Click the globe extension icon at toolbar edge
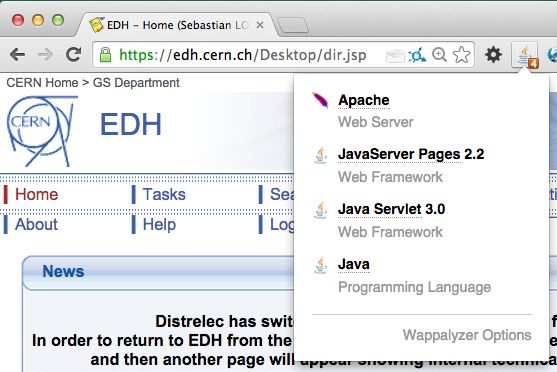 552,55
